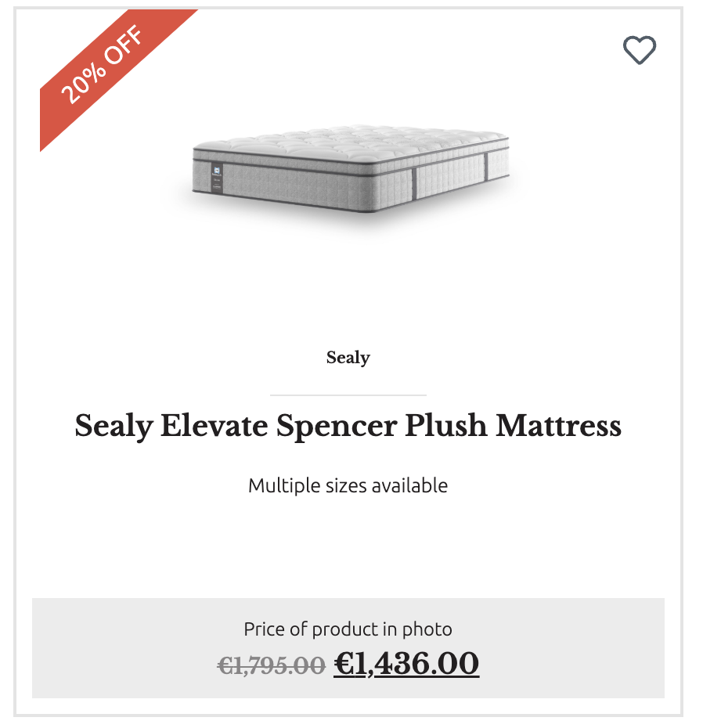Image resolution: width=703 pixels, height=728 pixels.
Task: Click the original price €1,795.00
Action: pyautogui.click(x=271, y=666)
